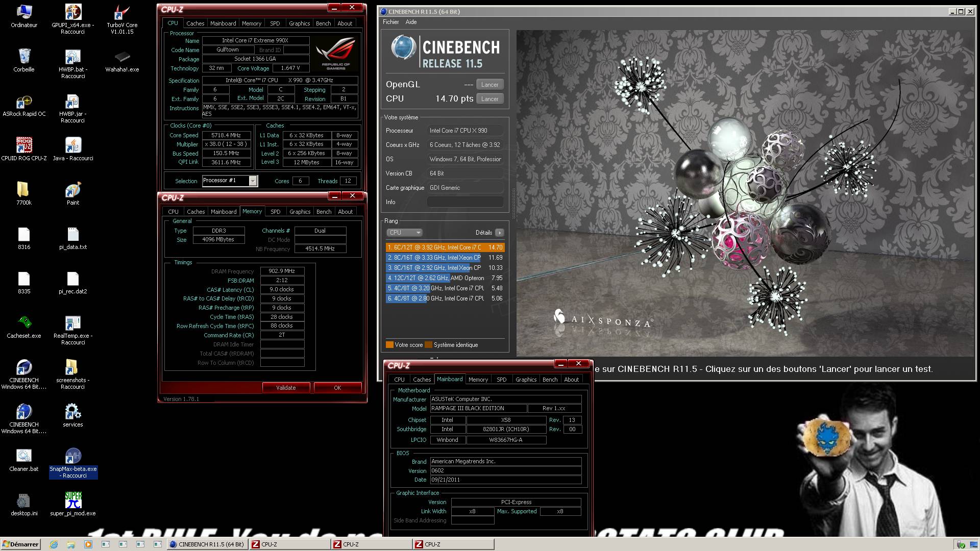
Task: Launch CPUID ROG CPU-Z desktop icon
Action: click(24, 149)
